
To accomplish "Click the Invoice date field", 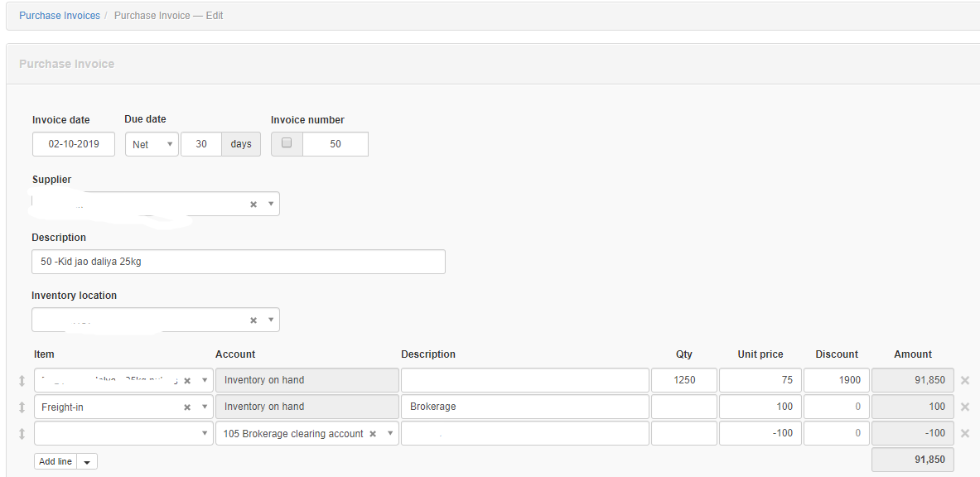I will coord(74,144).
